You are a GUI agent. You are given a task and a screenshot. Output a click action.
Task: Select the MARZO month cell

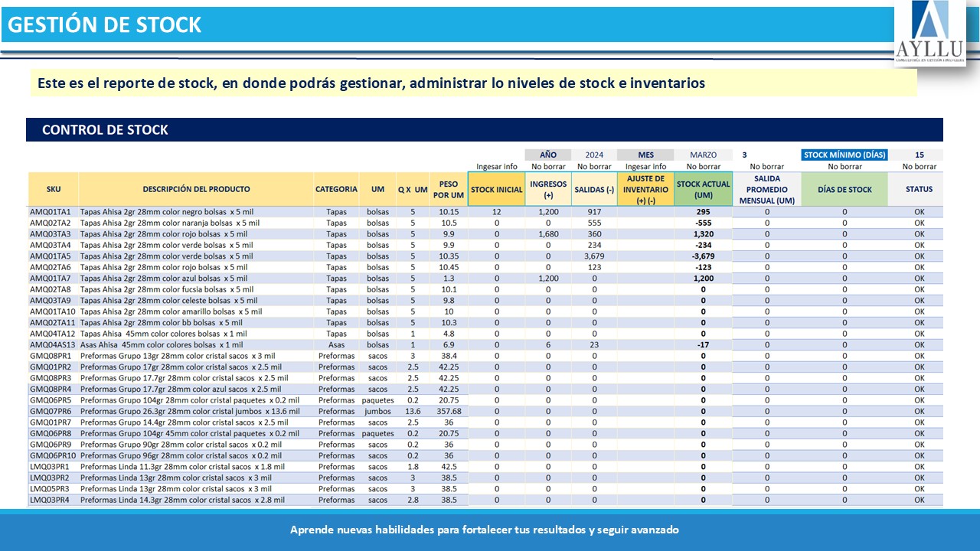[703, 155]
